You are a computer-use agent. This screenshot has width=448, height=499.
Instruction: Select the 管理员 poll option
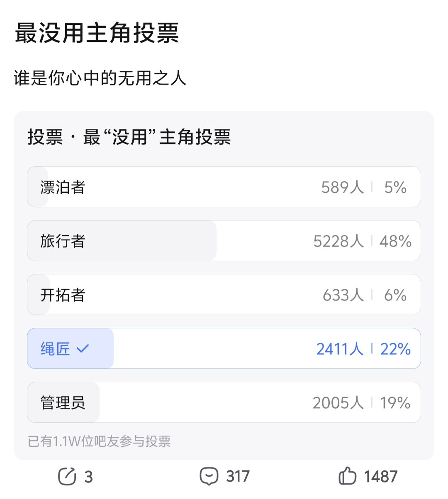coord(224,402)
